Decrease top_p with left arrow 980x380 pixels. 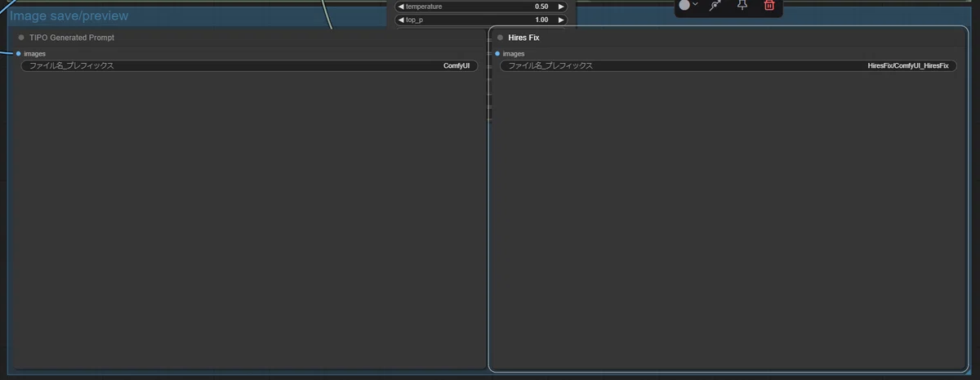pyautogui.click(x=401, y=20)
